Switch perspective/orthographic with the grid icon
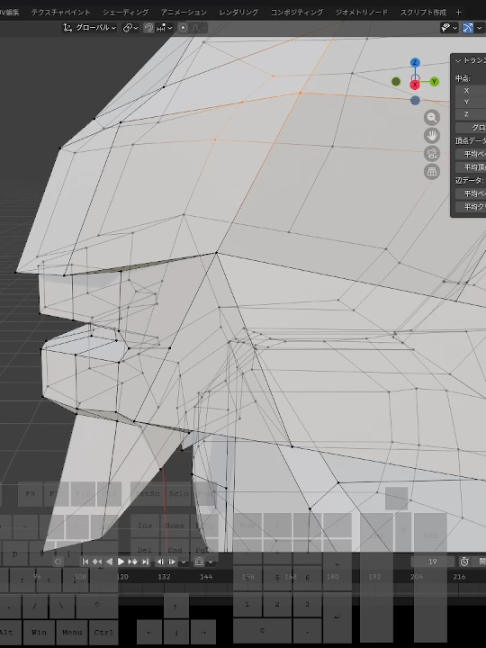This screenshot has height=648, width=486. tap(432, 172)
